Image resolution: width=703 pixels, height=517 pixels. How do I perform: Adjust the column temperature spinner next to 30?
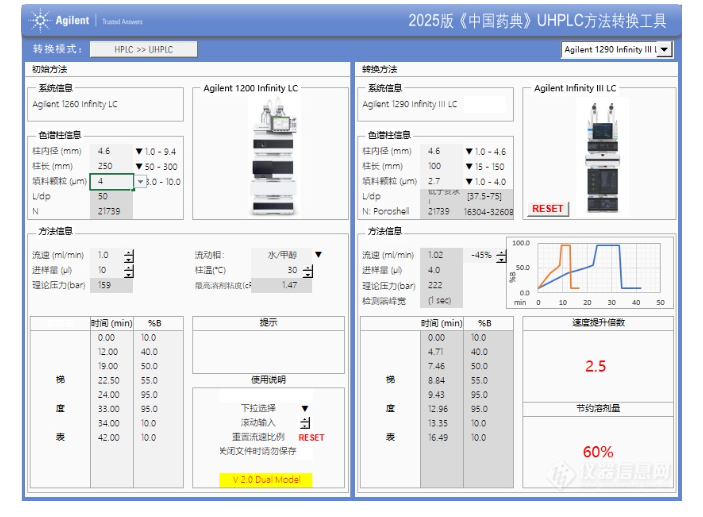click(x=308, y=271)
